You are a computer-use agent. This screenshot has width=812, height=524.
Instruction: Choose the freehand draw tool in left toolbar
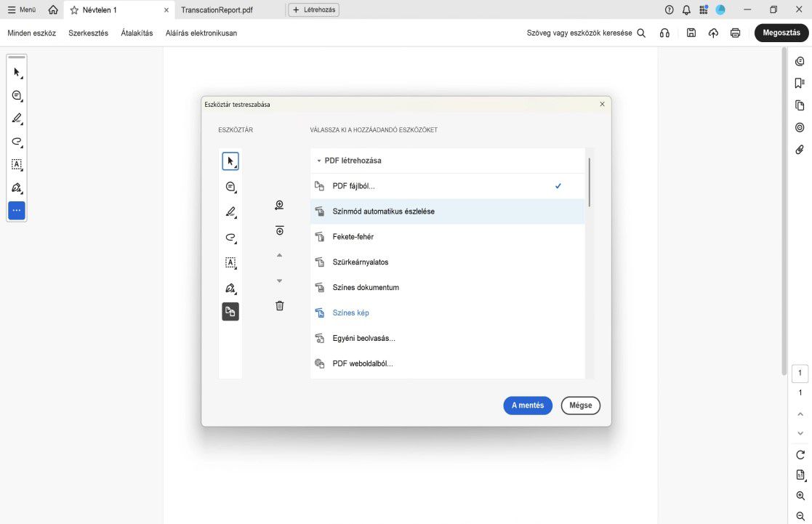[x=17, y=141]
